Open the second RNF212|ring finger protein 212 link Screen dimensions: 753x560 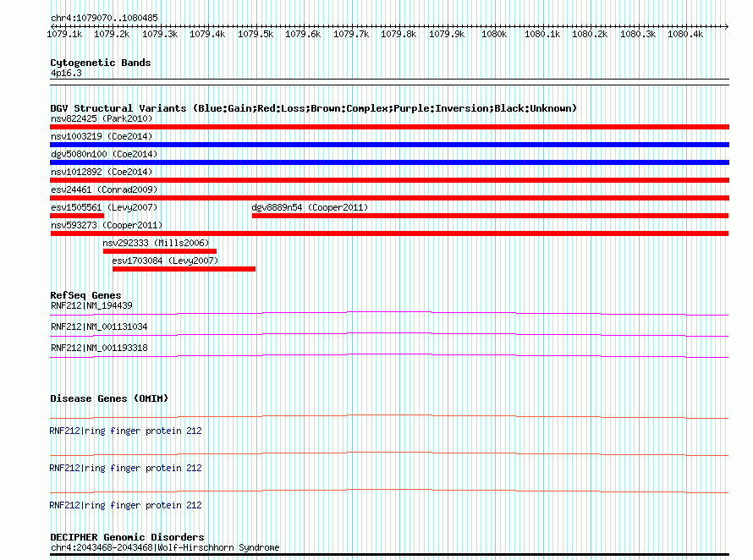pyautogui.click(x=126, y=468)
